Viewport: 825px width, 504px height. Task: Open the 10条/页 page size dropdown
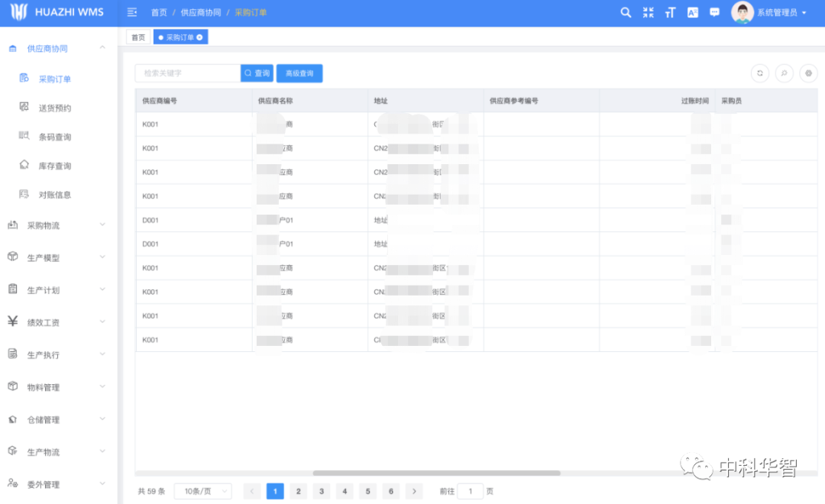[202, 492]
